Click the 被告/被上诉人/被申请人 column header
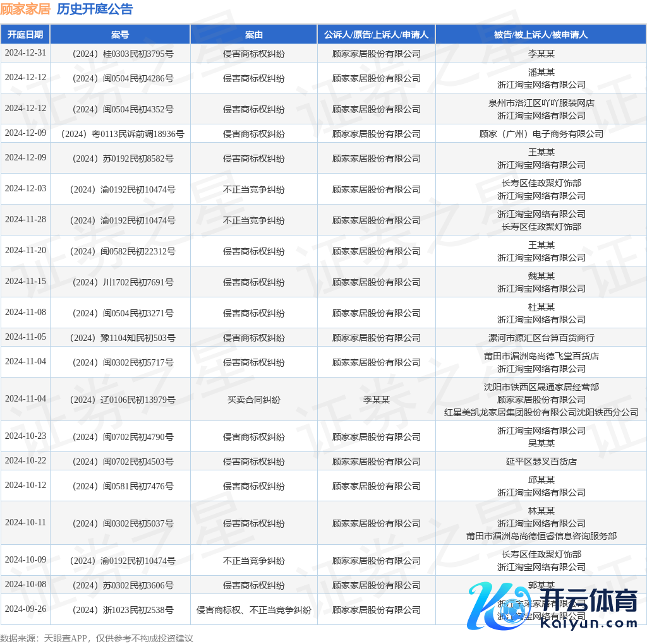 541,35
